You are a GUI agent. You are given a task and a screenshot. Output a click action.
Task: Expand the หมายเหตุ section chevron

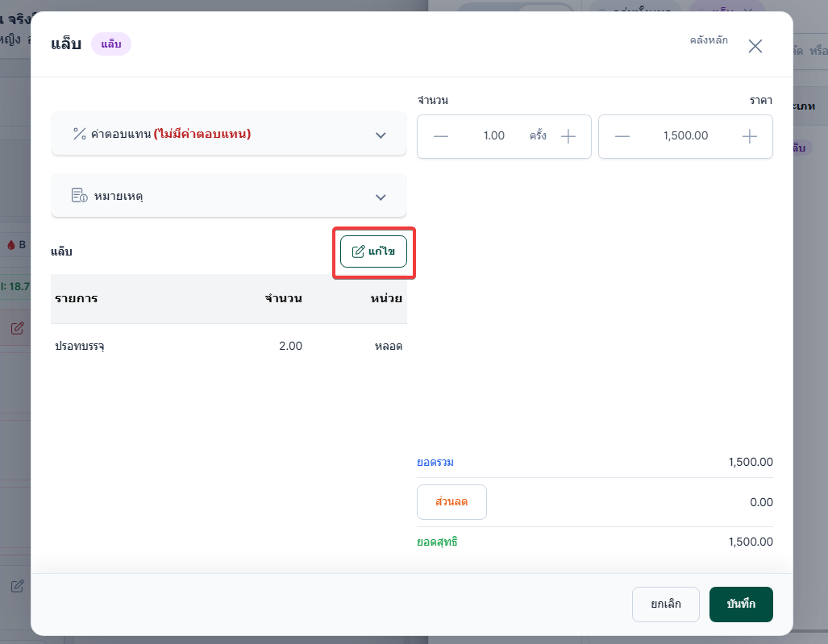(x=381, y=197)
